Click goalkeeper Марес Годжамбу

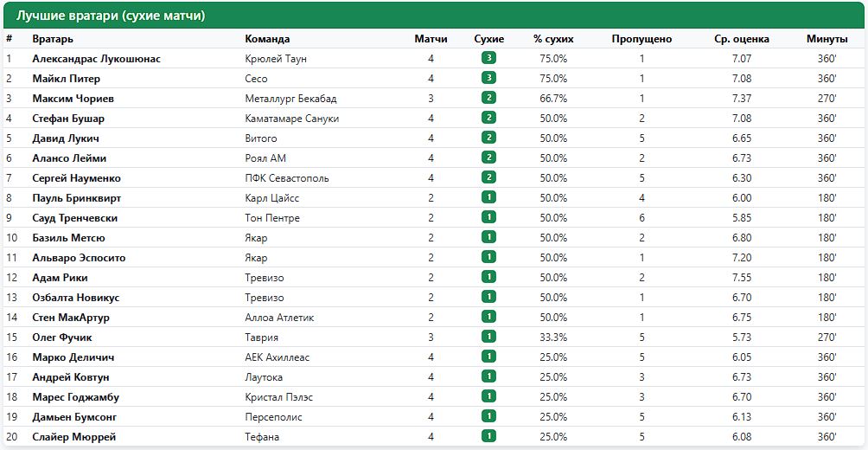point(75,397)
